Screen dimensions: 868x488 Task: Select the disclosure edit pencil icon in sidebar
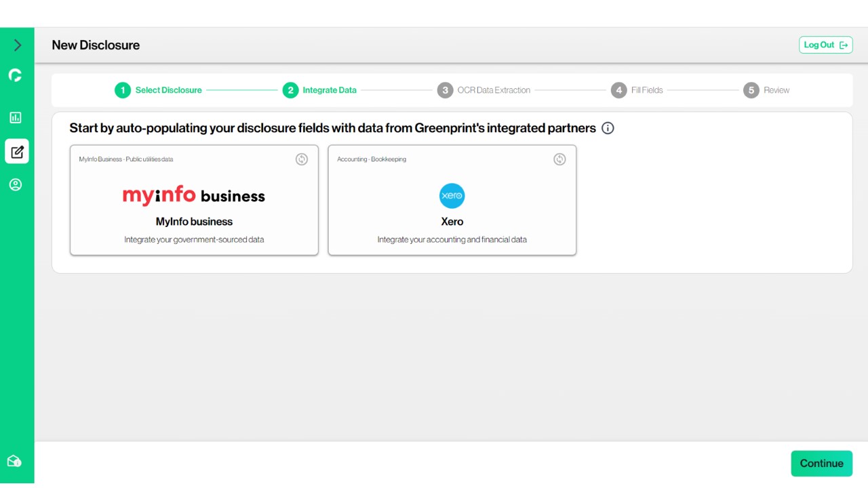(x=17, y=151)
